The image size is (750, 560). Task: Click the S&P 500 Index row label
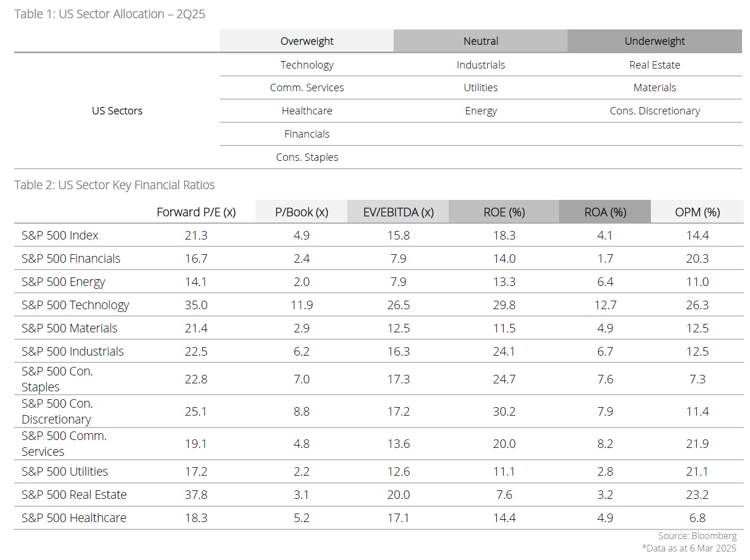pos(60,236)
